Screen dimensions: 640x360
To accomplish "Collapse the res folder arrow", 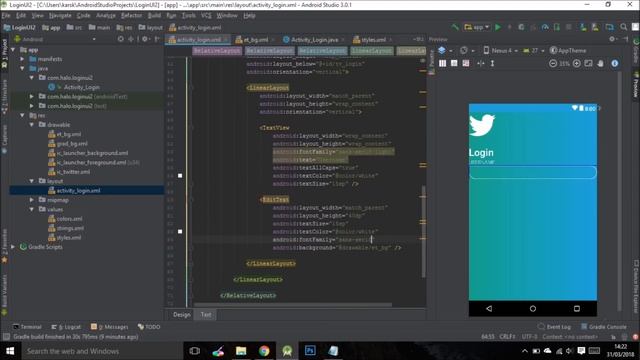I will [x=22, y=115].
